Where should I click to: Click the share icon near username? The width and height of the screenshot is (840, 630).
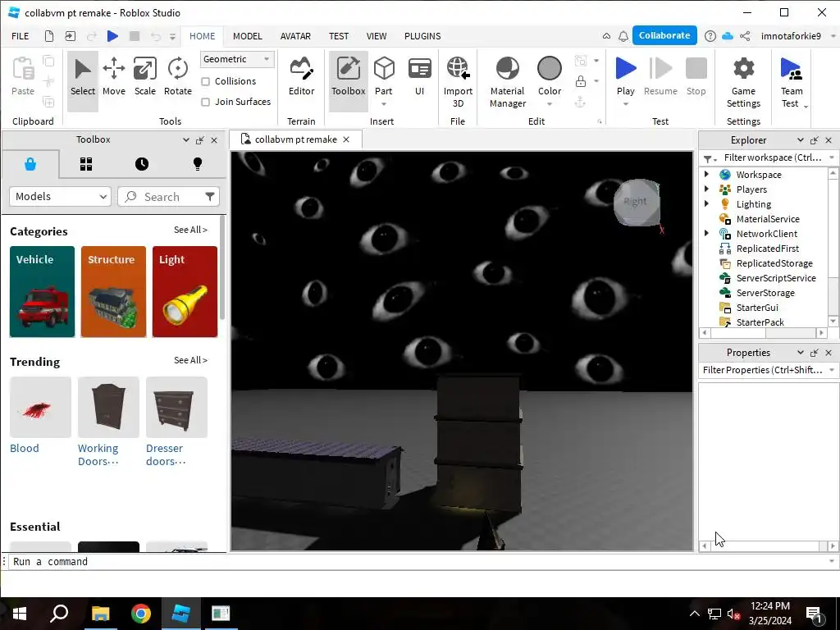(x=745, y=36)
